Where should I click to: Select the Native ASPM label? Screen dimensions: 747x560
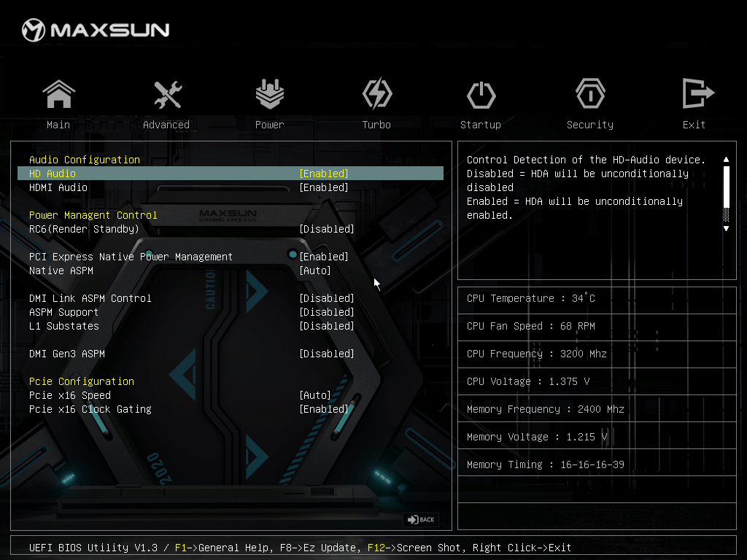[61, 271]
